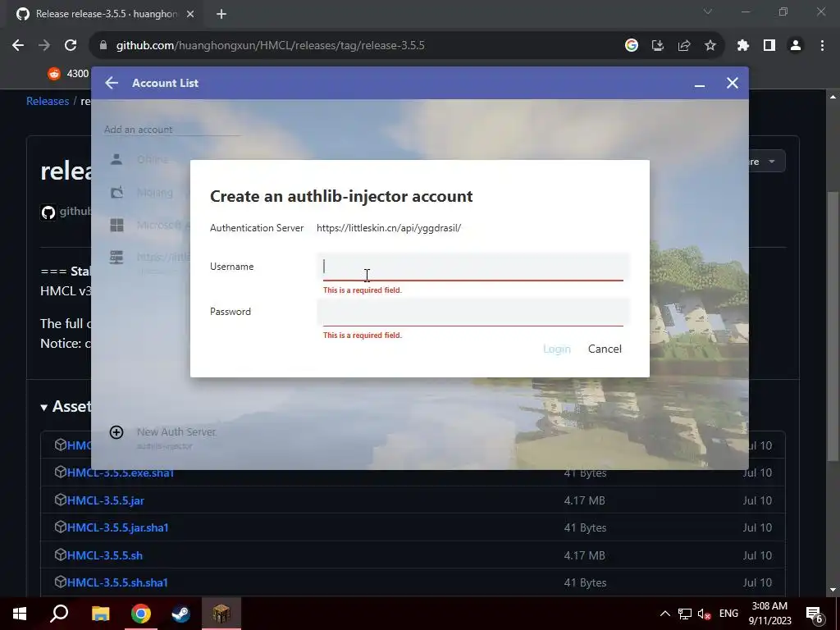Open the Windows Start menu
Viewport: 840px width, 630px height.
(20, 614)
